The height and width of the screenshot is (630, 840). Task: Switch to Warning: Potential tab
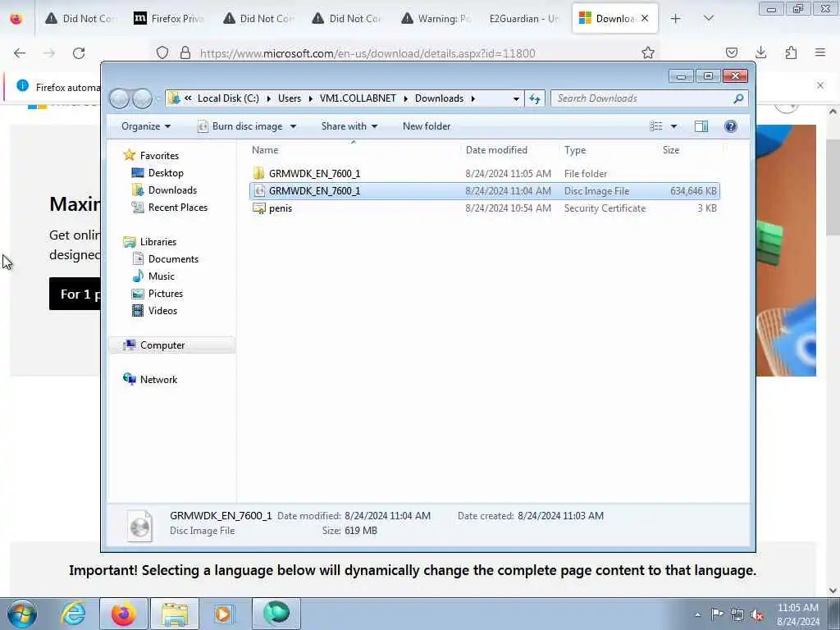436,19
